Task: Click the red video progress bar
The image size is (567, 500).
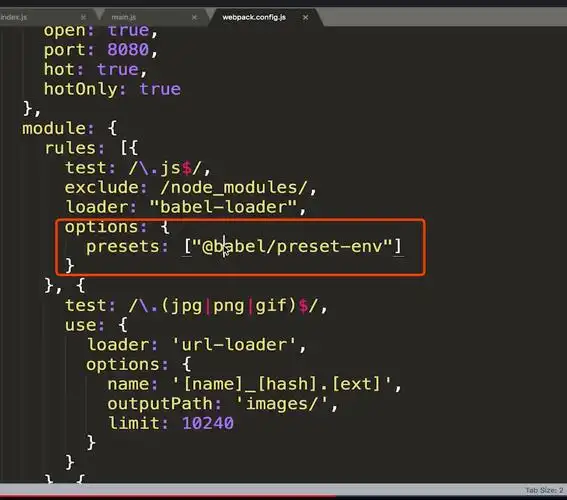Action: [168, 497]
